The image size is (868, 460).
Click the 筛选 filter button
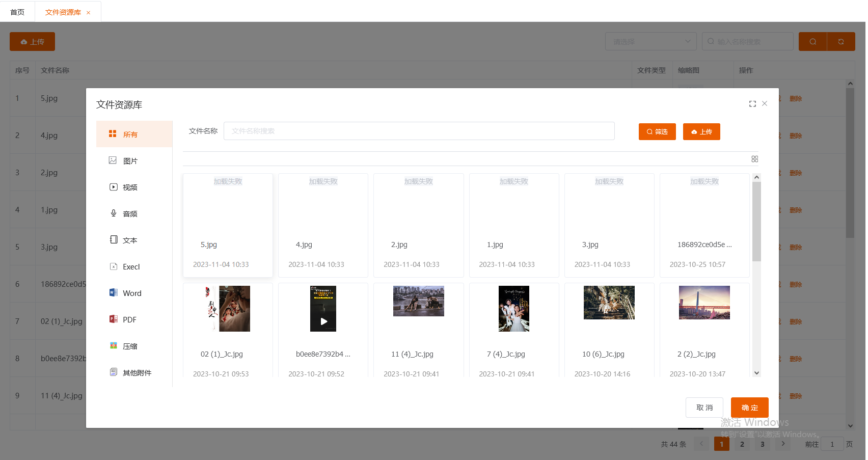[x=657, y=131]
